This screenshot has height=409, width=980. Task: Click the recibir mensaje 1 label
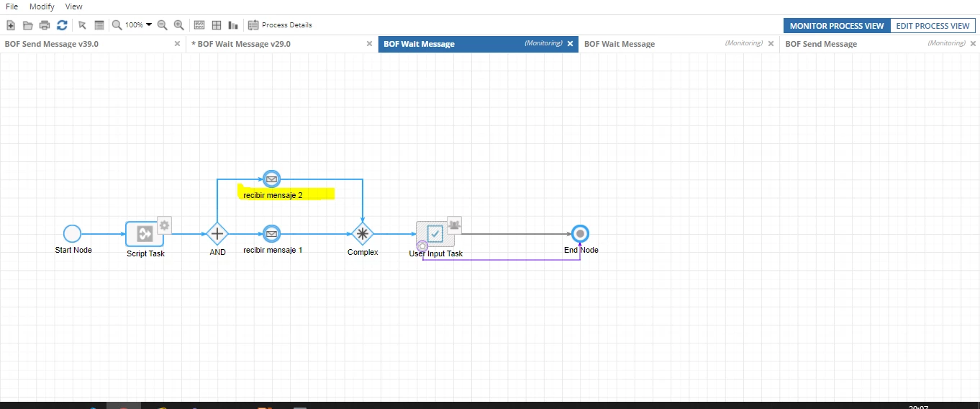point(273,250)
